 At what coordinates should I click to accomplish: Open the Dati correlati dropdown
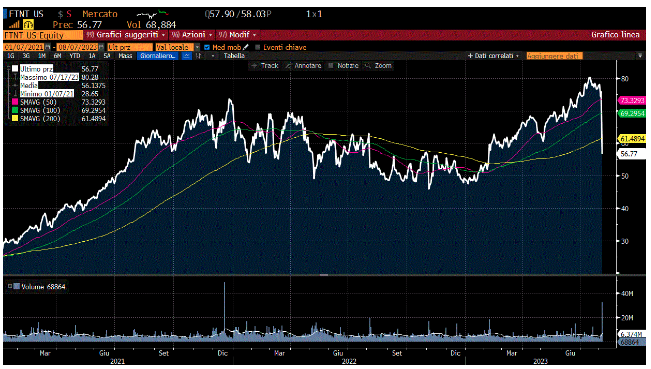pyautogui.click(x=494, y=56)
